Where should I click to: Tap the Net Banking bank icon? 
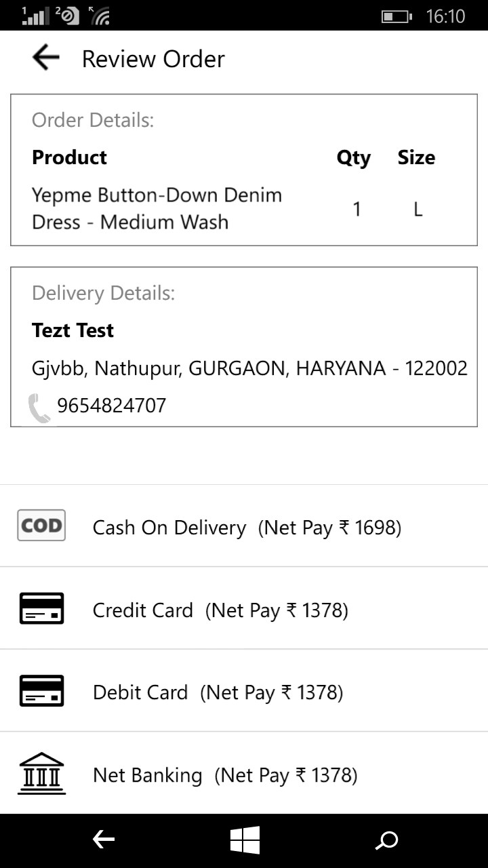(41, 773)
